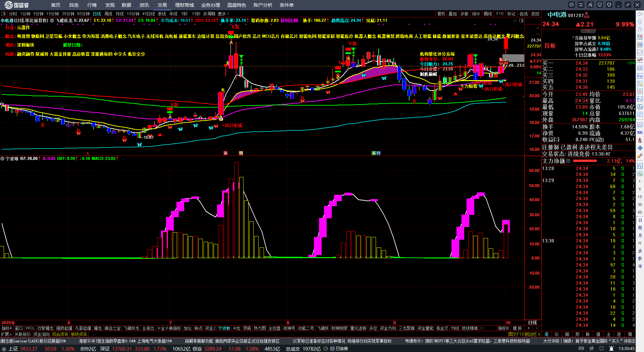
Task: Collapse the order info panel with red chevron
Action: click(588, 31)
